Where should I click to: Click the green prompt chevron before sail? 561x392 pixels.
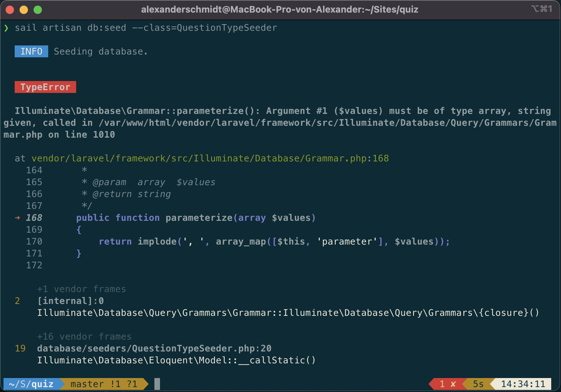click(x=6, y=28)
